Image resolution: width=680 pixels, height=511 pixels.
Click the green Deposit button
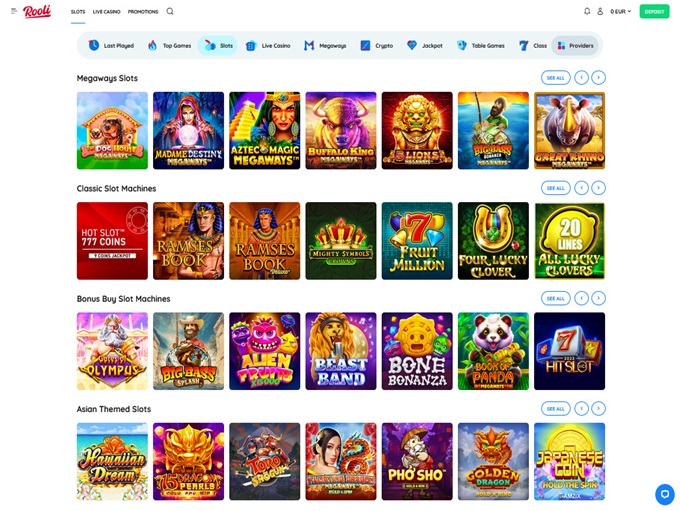click(654, 11)
